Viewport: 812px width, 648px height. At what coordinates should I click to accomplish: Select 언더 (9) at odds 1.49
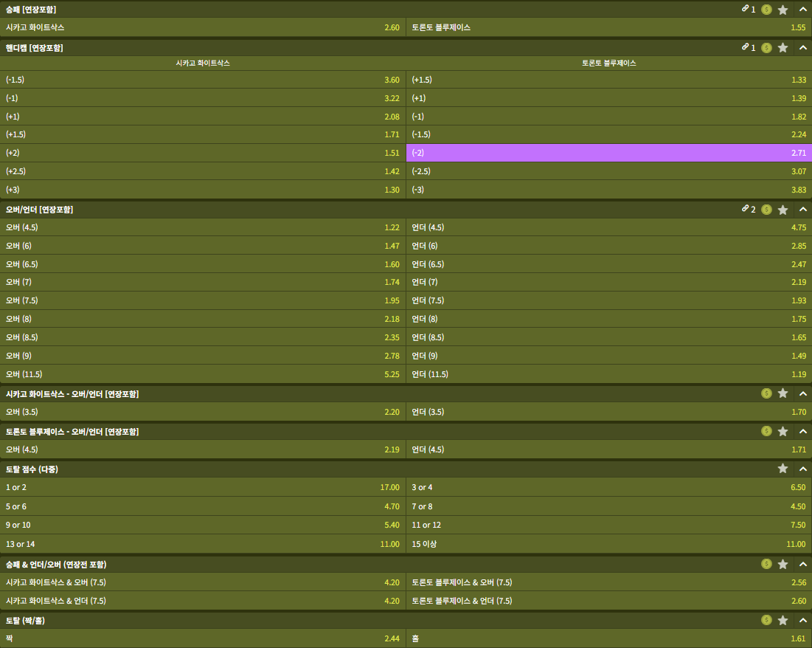(x=609, y=356)
